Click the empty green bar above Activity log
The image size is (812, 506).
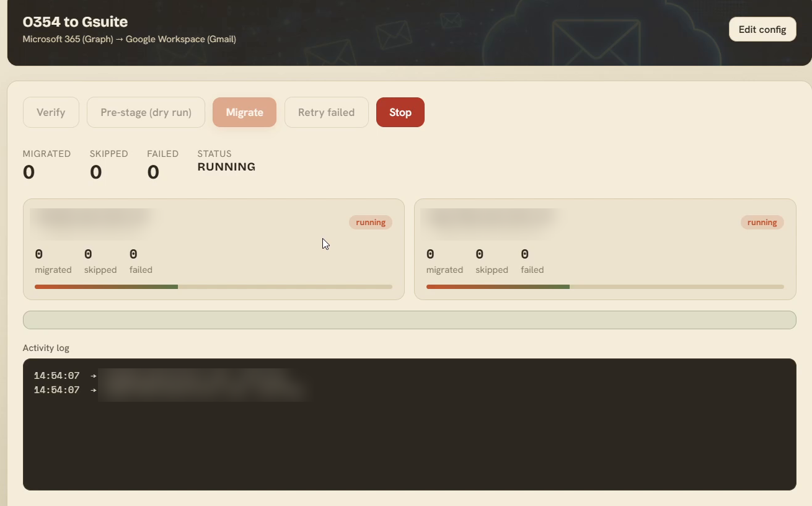pyautogui.click(x=409, y=320)
